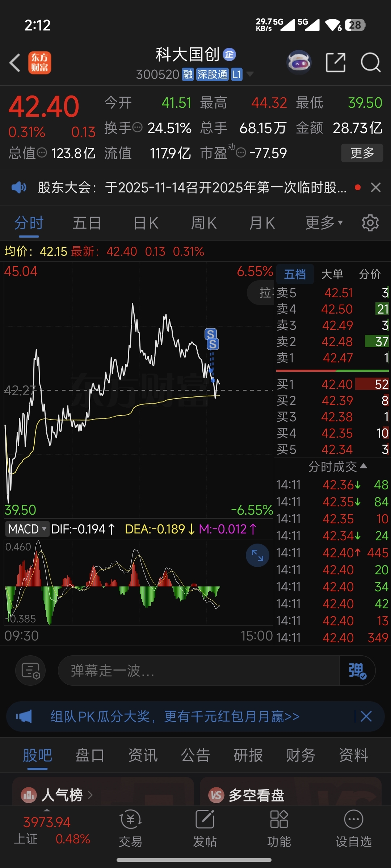Switch to the 资讯 tab

(143, 756)
